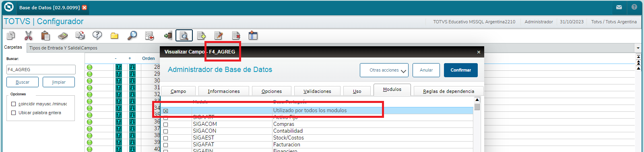Open the Reglas de dependencia tab
This screenshot has width=644, height=152.
pyautogui.click(x=448, y=91)
